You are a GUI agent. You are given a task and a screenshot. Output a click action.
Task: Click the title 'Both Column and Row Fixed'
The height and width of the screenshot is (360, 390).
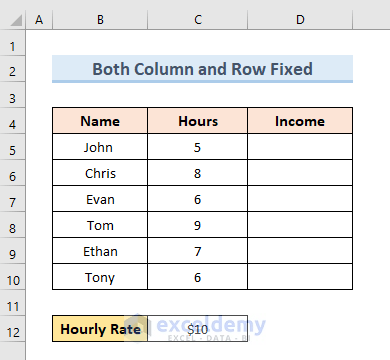click(202, 69)
